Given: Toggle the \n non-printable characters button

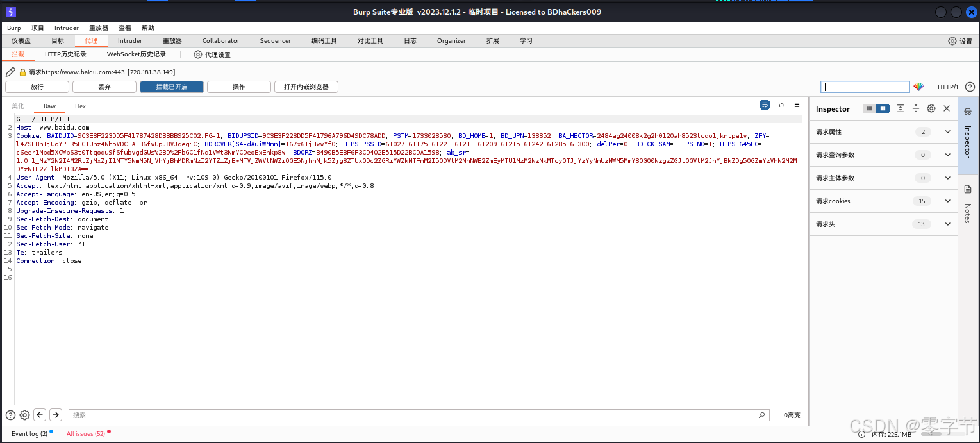Looking at the screenshot, I should point(781,104).
